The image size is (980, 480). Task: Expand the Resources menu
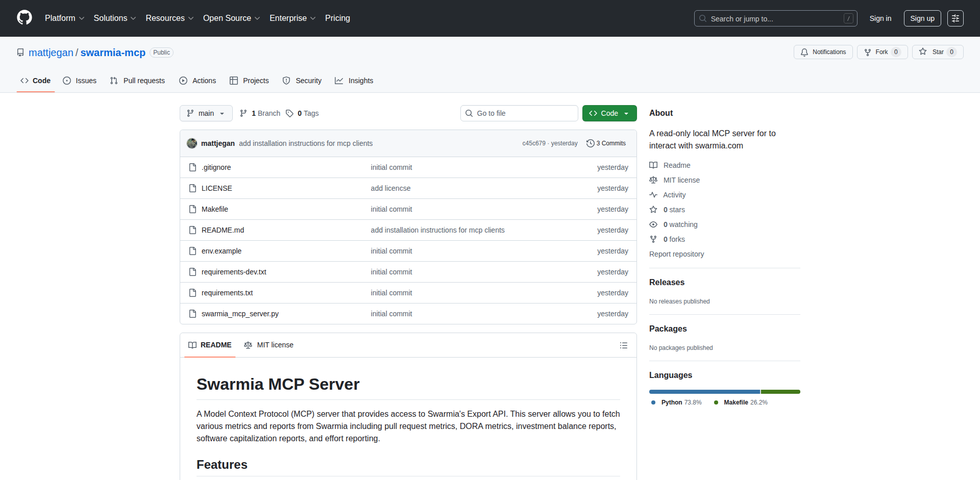169,18
